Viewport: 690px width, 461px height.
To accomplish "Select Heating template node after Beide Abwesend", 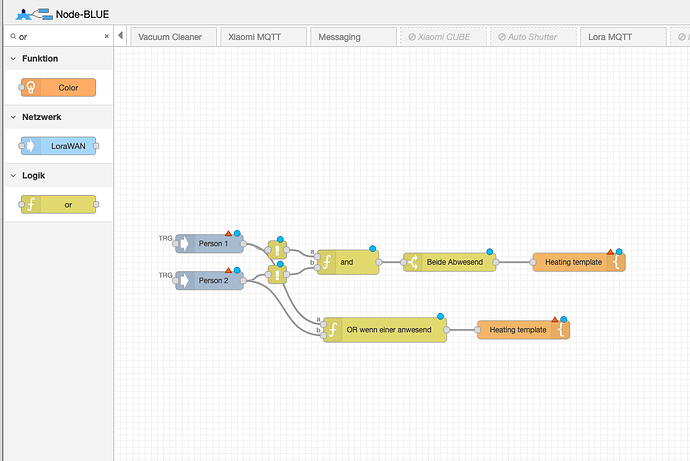I will (x=578, y=262).
